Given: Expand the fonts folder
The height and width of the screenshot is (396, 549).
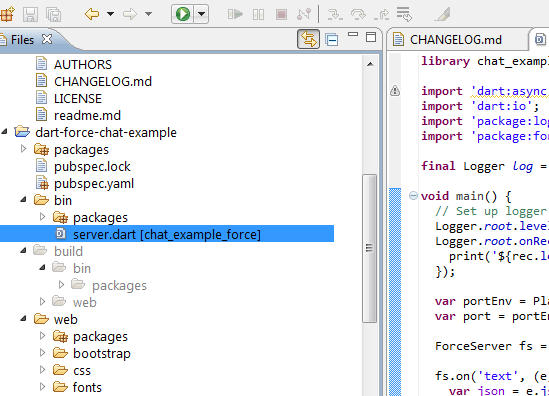Looking at the screenshot, I should 42,387.
